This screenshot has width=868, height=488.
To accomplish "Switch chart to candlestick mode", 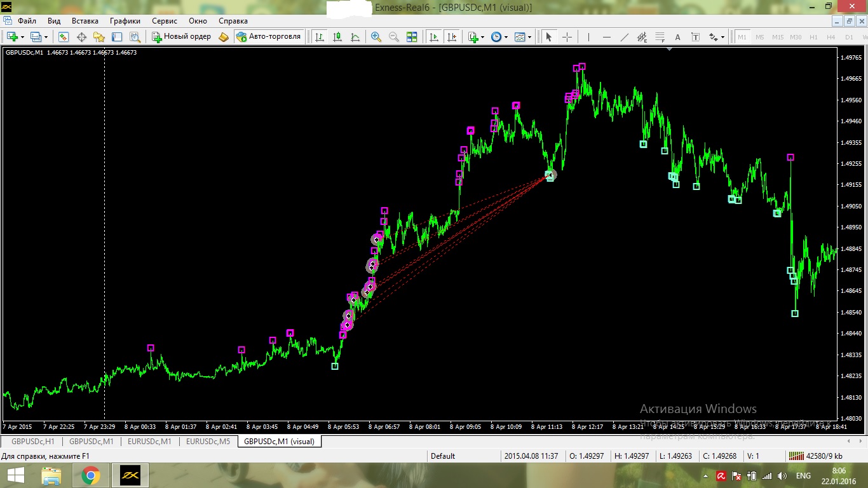I will pyautogui.click(x=337, y=37).
